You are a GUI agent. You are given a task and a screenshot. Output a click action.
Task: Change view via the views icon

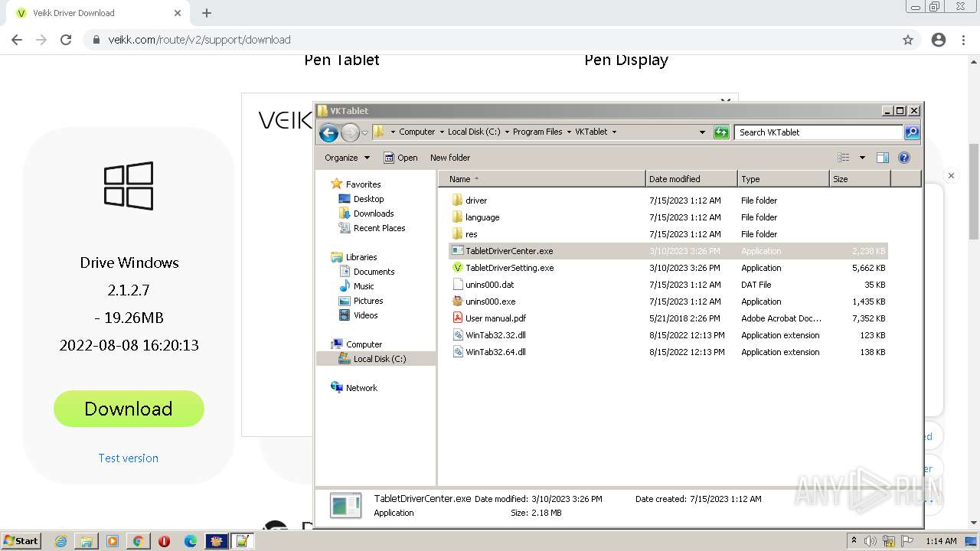tap(844, 158)
